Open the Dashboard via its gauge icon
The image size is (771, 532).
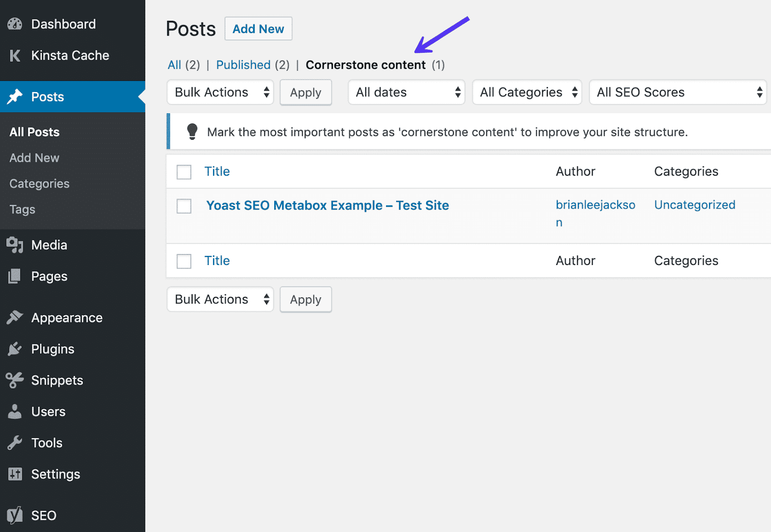[15, 24]
